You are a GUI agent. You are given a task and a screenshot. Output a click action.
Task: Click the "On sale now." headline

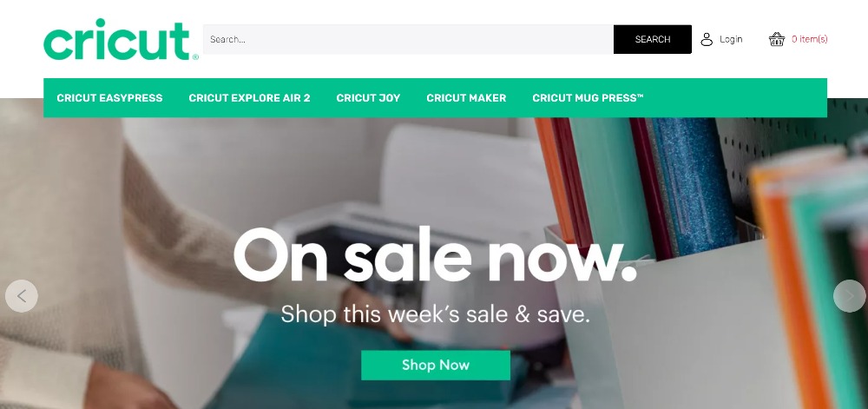pos(435,255)
